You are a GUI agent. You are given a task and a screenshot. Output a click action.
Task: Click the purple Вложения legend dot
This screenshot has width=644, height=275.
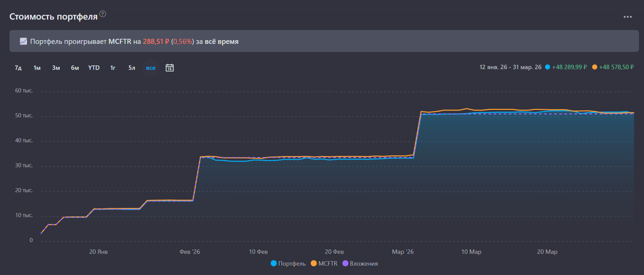pyautogui.click(x=345, y=263)
